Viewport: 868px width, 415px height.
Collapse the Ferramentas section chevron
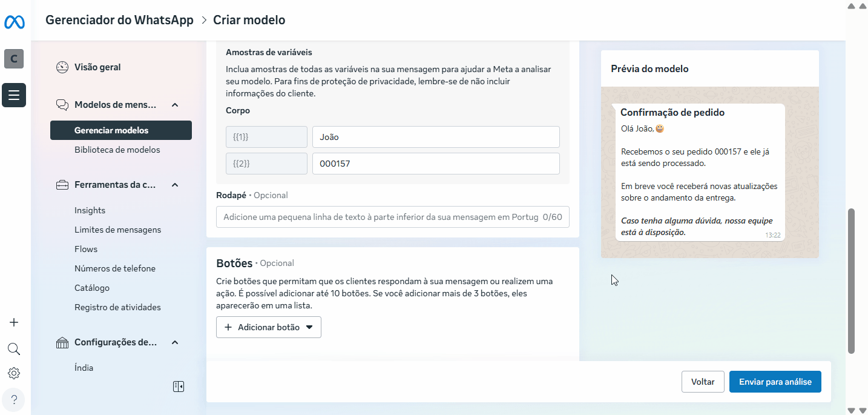click(x=175, y=185)
